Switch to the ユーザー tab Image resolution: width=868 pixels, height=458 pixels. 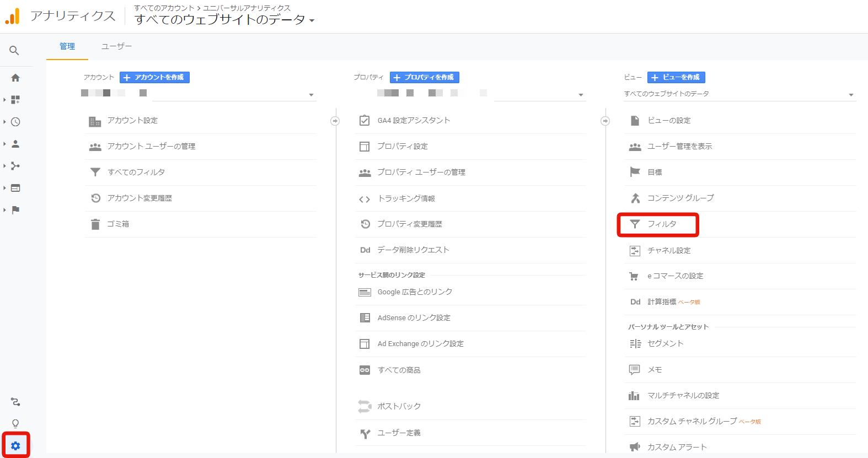(116, 46)
